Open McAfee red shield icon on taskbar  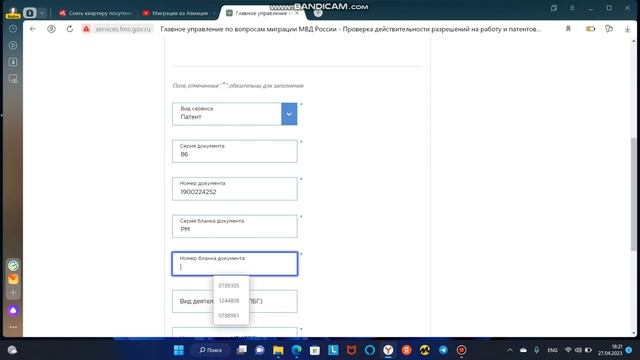351,350
